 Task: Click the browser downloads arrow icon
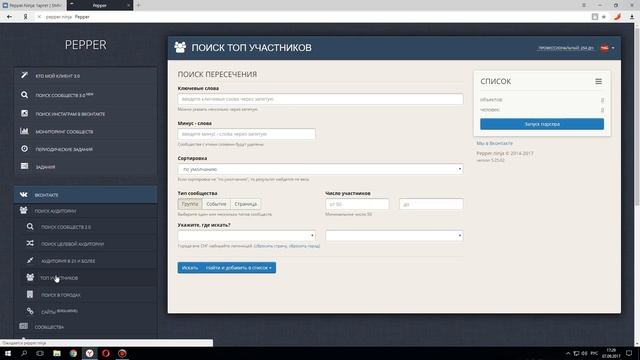[x=632, y=17]
